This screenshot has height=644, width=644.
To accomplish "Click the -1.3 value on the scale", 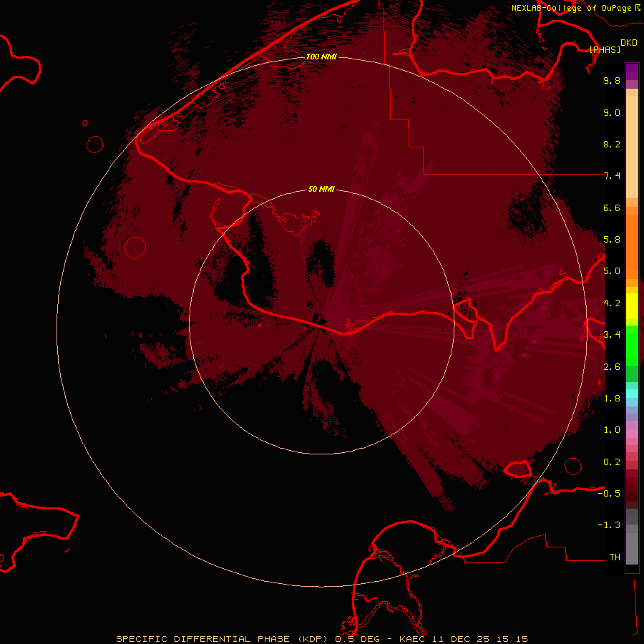I will (x=609, y=525).
